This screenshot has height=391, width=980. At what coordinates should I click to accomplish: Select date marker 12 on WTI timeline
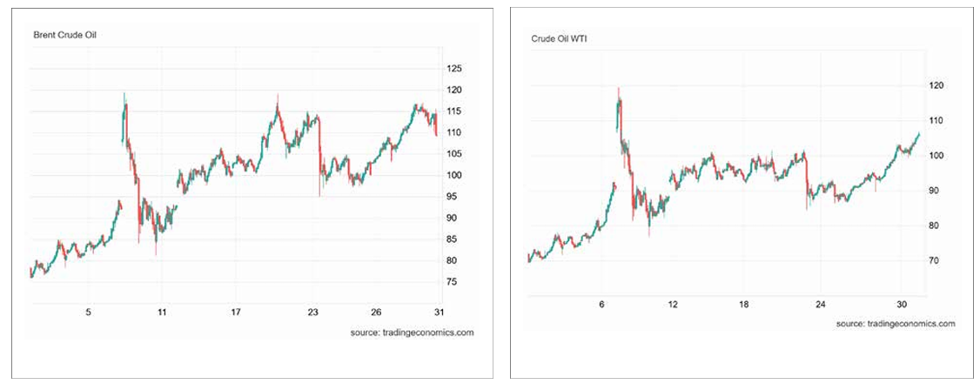click(x=674, y=304)
